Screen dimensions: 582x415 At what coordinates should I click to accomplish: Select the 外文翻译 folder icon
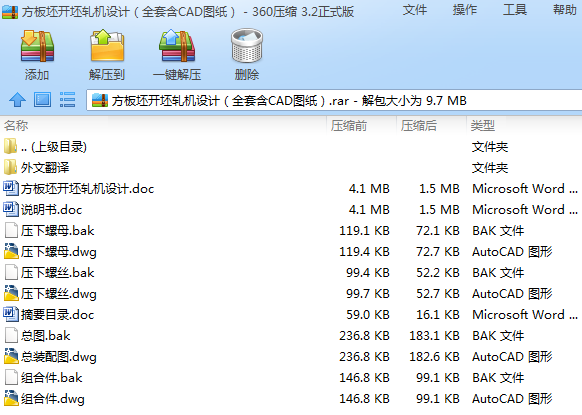point(10,167)
